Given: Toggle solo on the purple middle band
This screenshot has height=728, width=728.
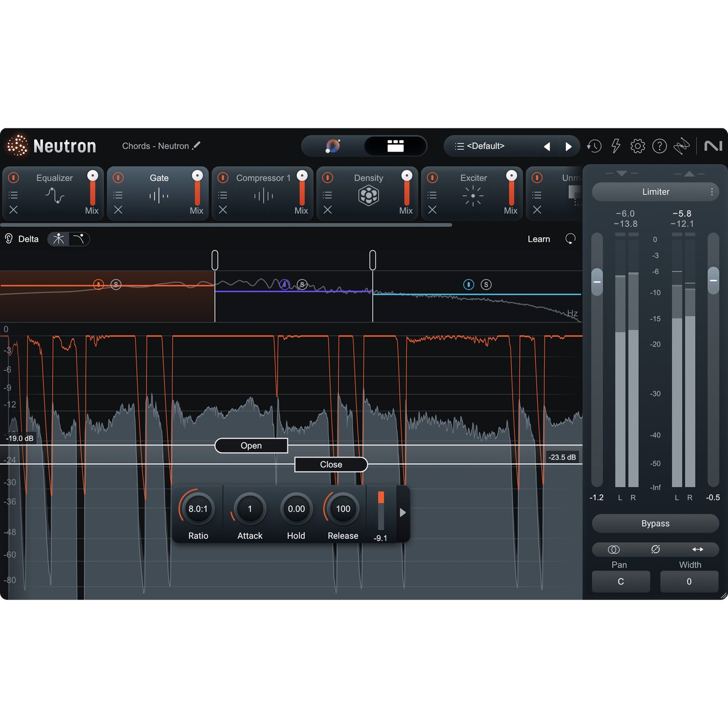Looking at the screenshot, I should tap(301, 284).
